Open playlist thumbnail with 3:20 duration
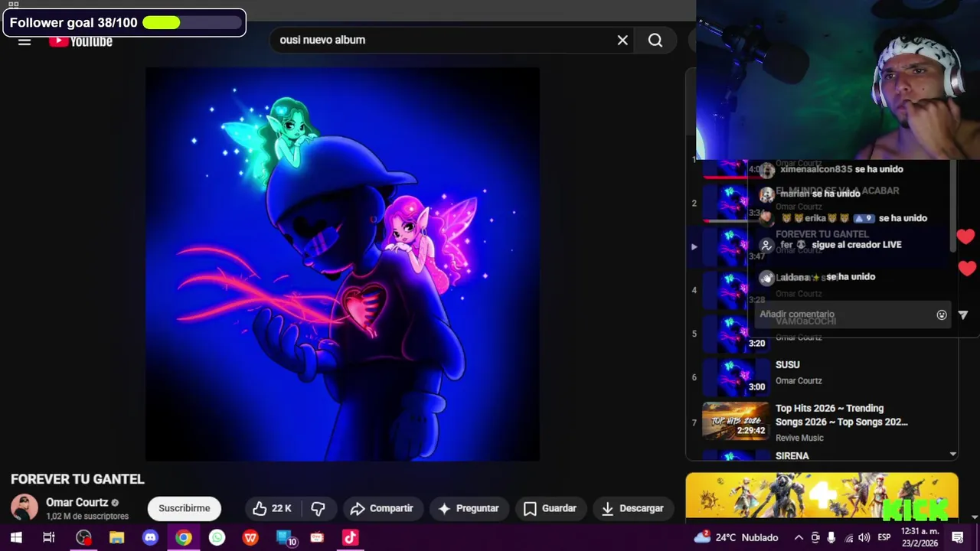Screen dimensions: 980x551 tap(735, 333)
